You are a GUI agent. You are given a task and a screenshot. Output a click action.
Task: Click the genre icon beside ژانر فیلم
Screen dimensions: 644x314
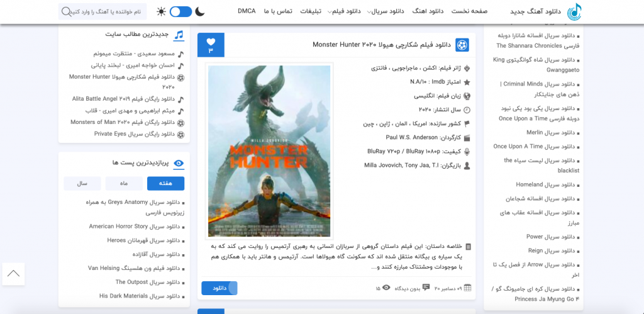tap(467, 68)
